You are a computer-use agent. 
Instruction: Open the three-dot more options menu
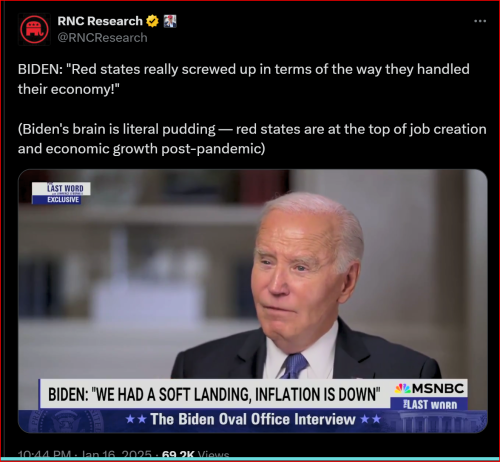pos(480,21)
